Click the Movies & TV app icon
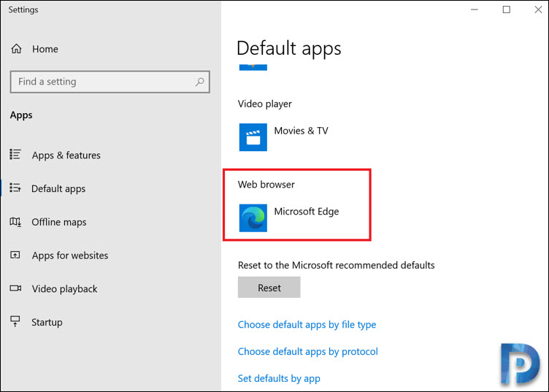Screen dimensions: 549x392 point(253,137)
